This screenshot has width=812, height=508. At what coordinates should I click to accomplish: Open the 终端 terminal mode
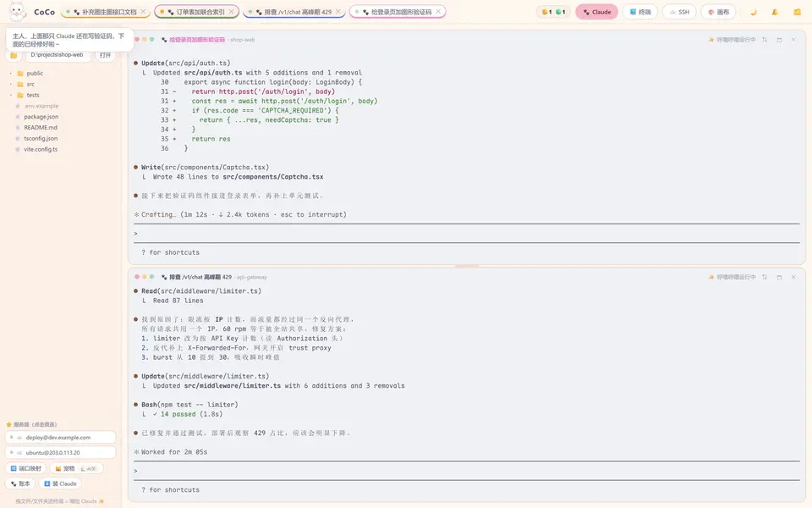point(640,12)
